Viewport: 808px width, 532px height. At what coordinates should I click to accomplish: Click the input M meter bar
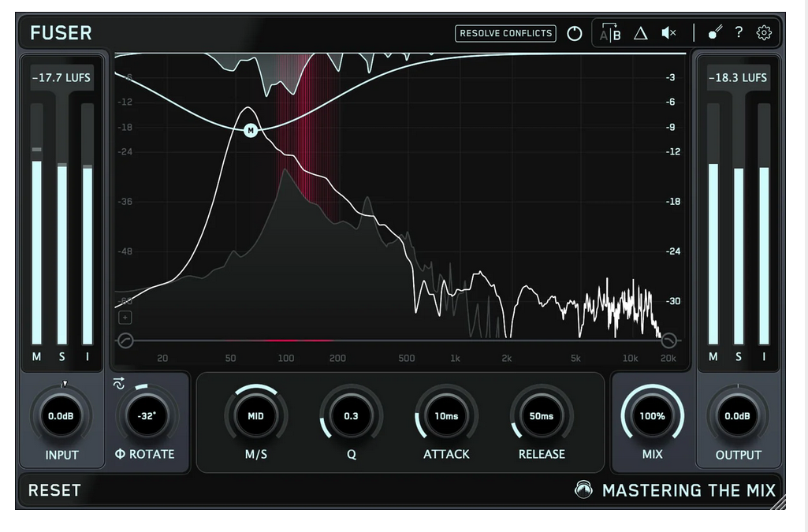coord(36,224)
